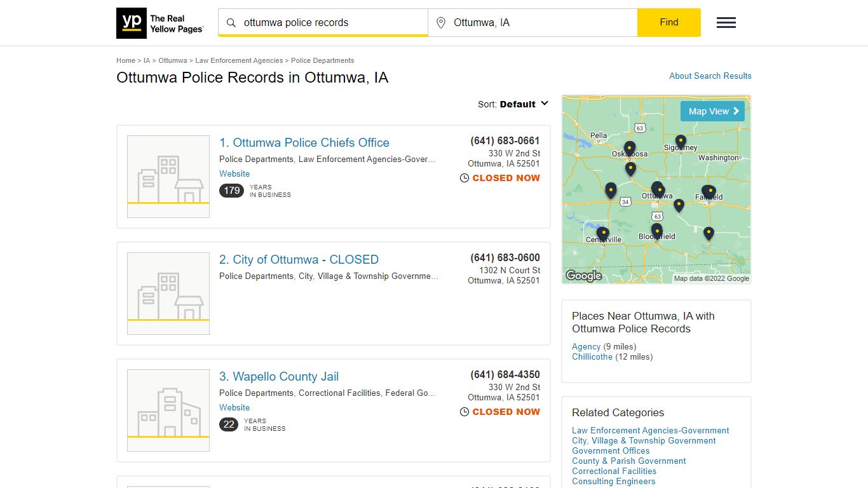868x488 pixels.
Task: Click the map pin near Oskaloosa
Action: (x=630, y=149)
